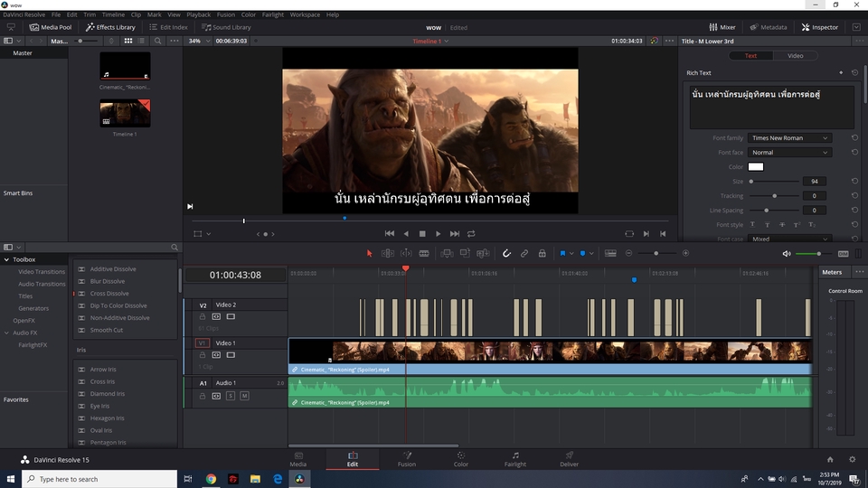The height and width of the screenshot is (488, 868).
Task: Click the position lock padlock icon
Action: (542, 254)
